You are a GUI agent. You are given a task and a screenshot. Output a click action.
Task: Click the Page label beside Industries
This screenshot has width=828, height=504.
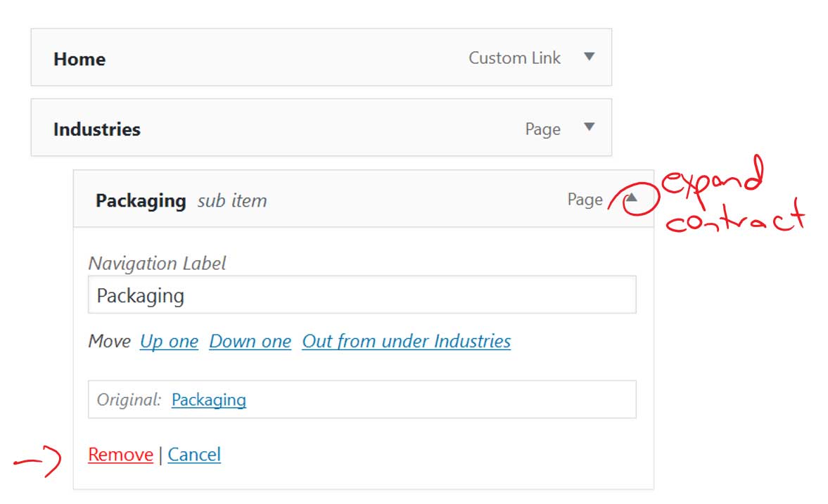[543, 129]
